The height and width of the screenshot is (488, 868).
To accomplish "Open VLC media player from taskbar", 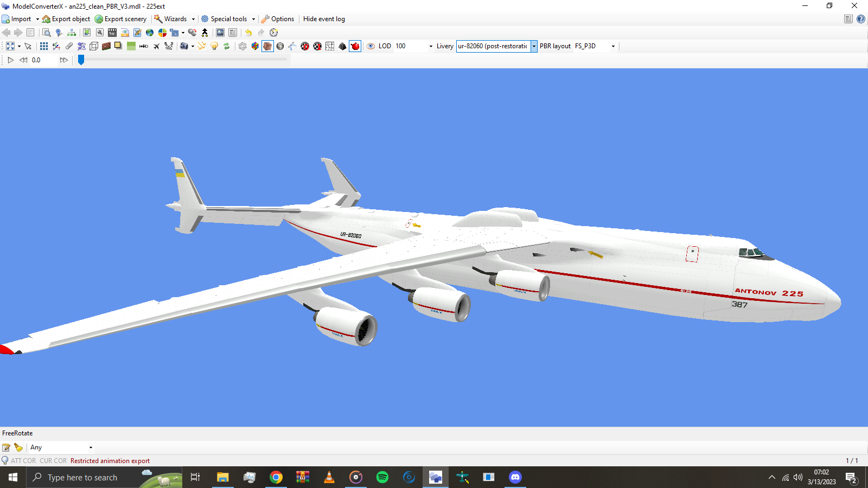I will click(329, 477).
